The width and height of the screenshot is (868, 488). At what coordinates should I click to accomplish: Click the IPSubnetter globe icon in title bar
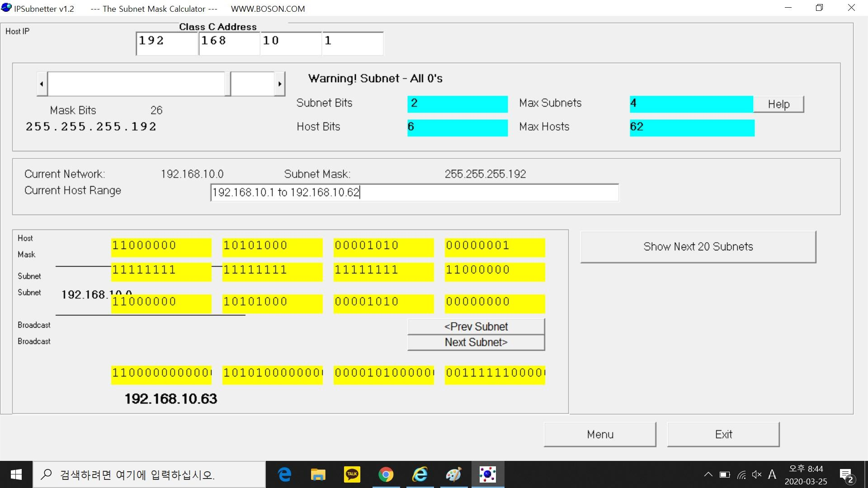(6, 8)
